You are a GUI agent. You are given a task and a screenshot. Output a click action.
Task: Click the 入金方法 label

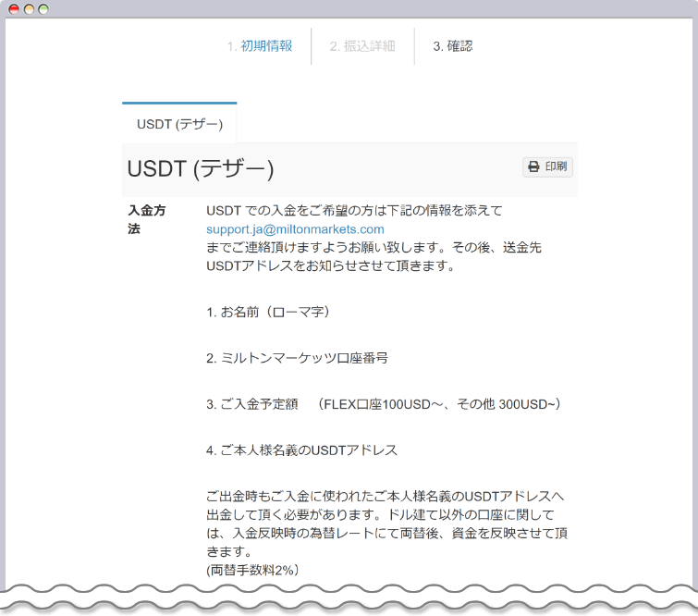[x=146, y=219]
